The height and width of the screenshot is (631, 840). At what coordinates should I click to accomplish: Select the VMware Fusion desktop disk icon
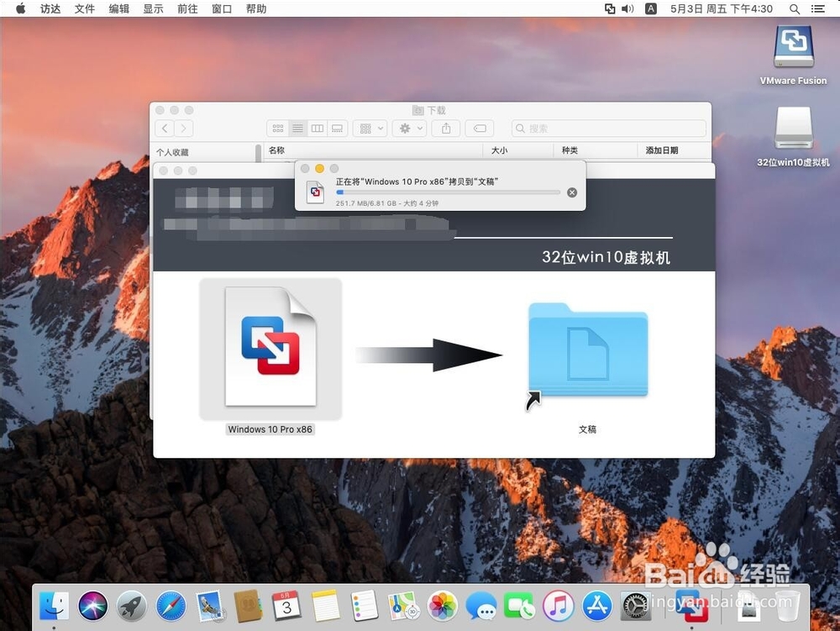[x=794, y=47]
